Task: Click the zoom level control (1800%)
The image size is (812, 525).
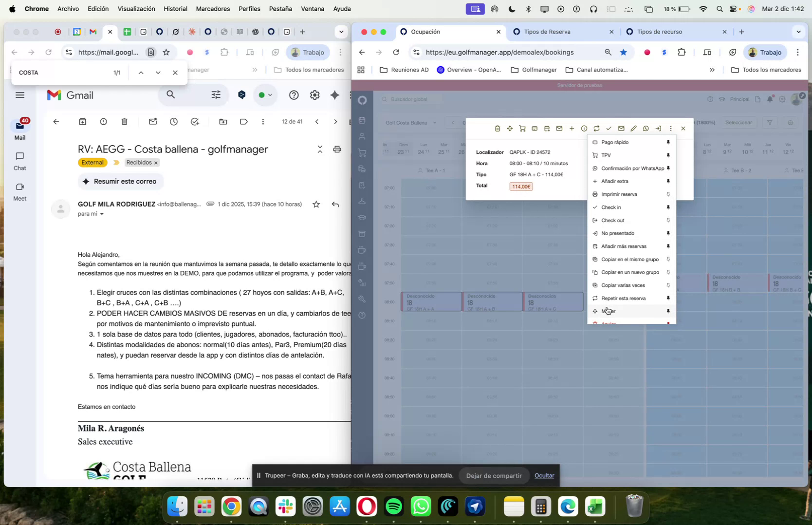Action: 705,122
